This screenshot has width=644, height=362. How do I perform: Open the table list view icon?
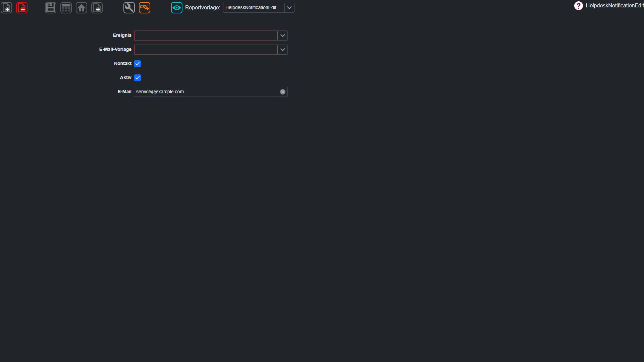(66, 8)
